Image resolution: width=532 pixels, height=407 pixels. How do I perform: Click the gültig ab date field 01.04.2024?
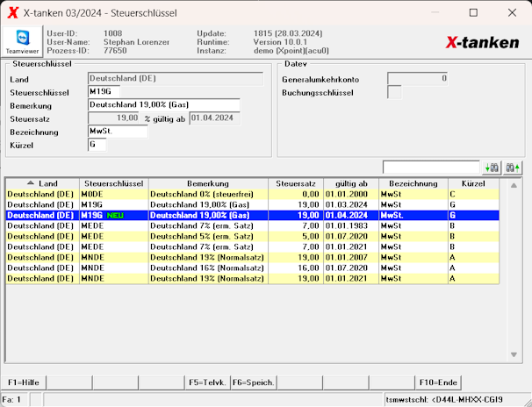(x=214, y=118)
